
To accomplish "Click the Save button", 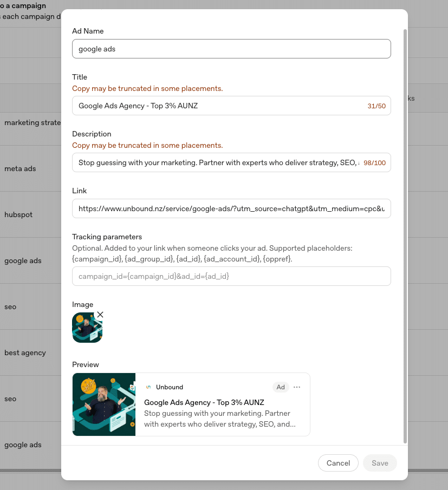I will tap(380, 463).
